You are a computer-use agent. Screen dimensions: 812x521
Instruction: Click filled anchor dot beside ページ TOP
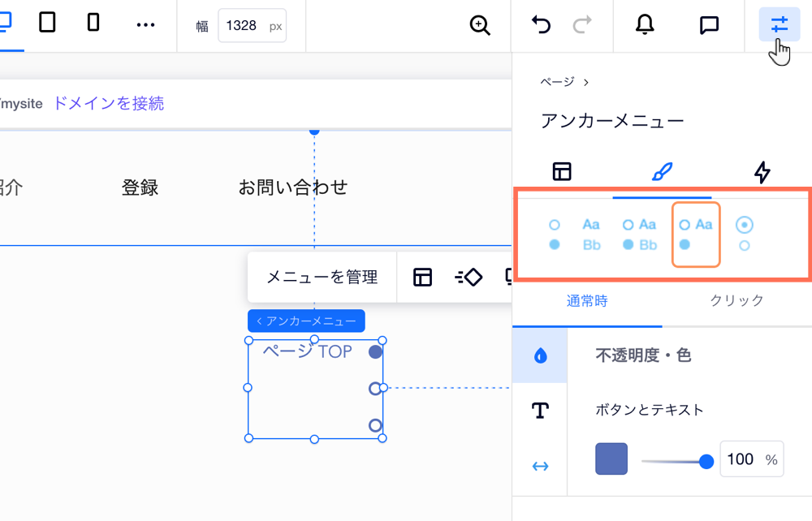tap(375, 352)
